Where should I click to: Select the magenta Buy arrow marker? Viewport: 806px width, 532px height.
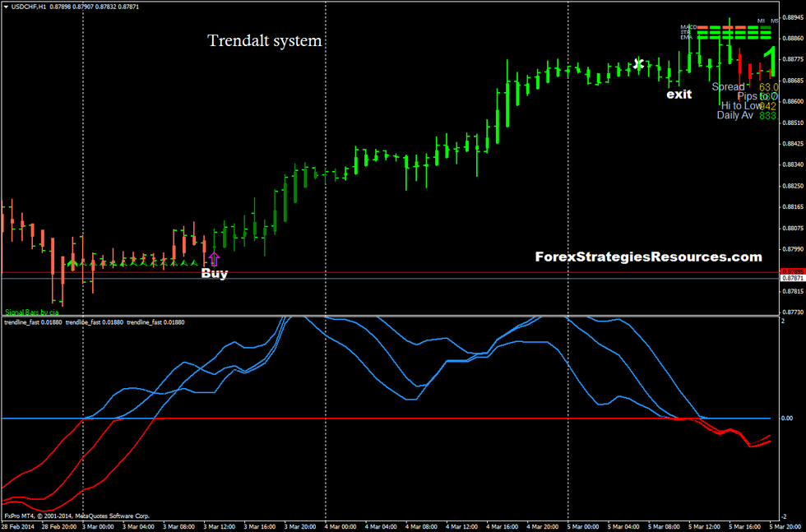pyautogui.click(x=214, y=258)
